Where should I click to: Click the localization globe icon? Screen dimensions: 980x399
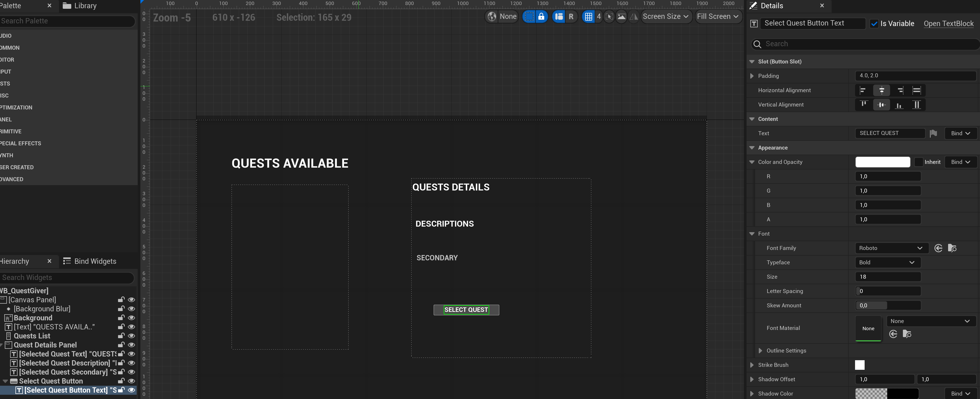pyautogui.click(x=492, y=17)
